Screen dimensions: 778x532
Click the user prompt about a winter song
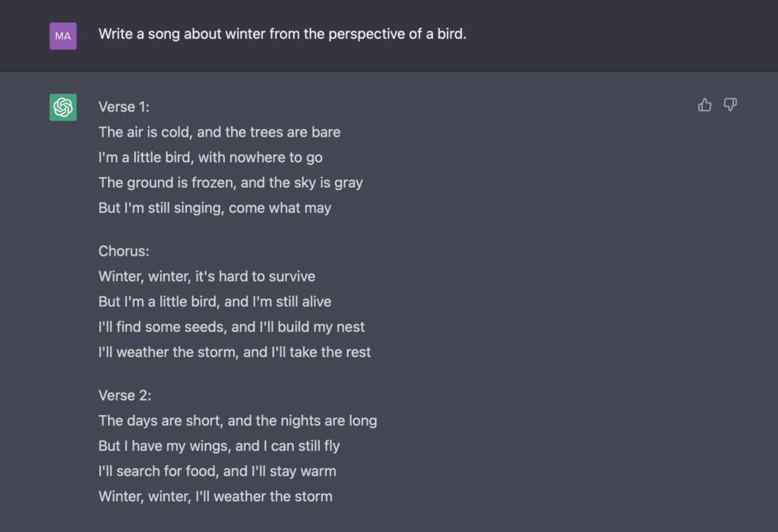click(282, 35)
